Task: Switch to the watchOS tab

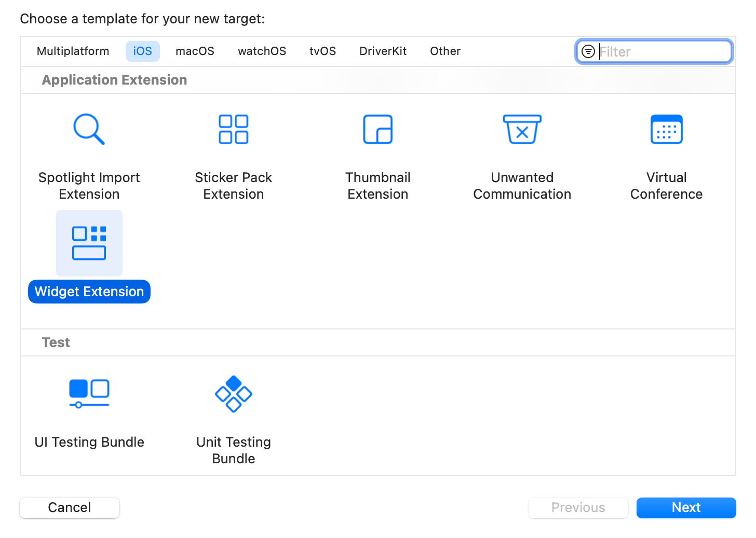Action: tap(262, 51)
